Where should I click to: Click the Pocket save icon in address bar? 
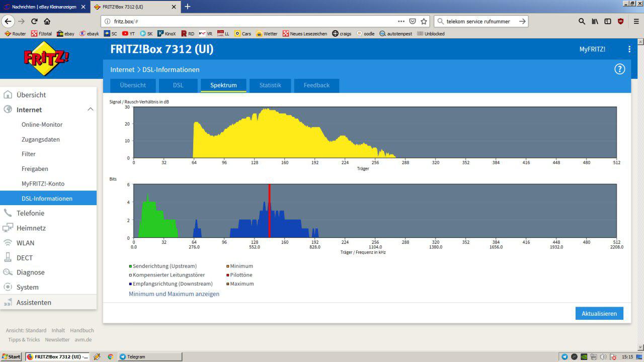tap(413, 21)
